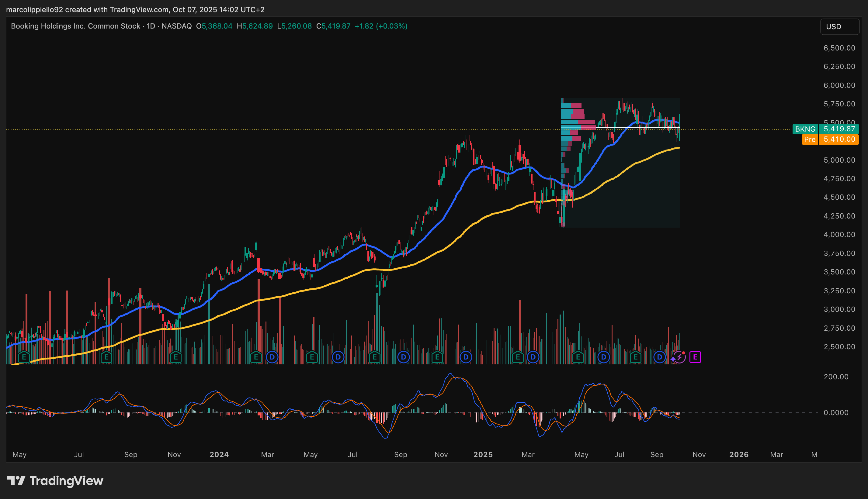The image size is (868, 499).
Task: Click the green BKNG 5,419.87 price label
Action: [825, 129]
